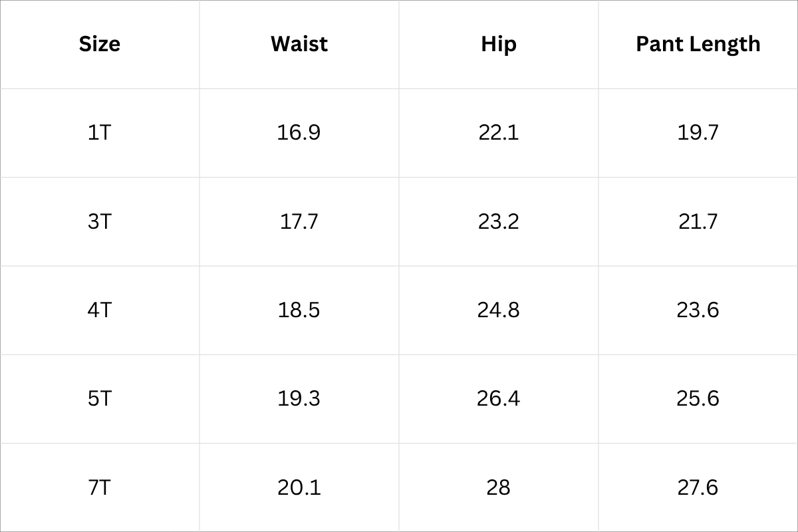Select pant length value 19.7
The width and height of the screenshot is (798, 532).
698,132
